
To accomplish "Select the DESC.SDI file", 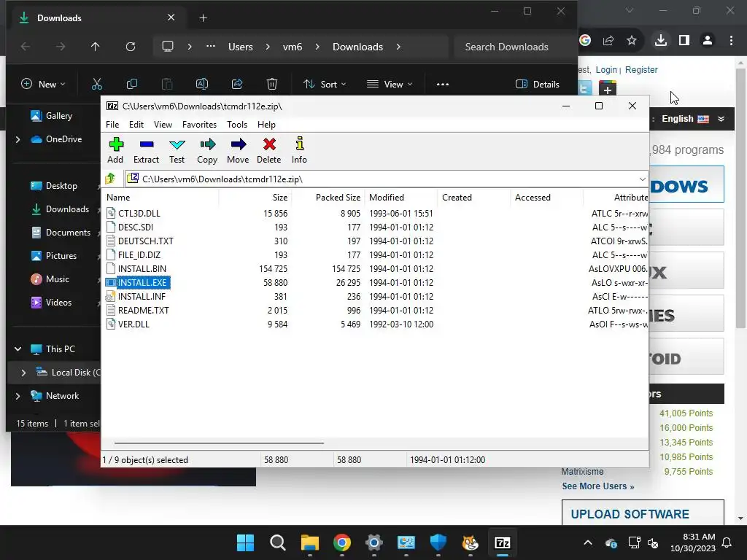I will point(135,227).
